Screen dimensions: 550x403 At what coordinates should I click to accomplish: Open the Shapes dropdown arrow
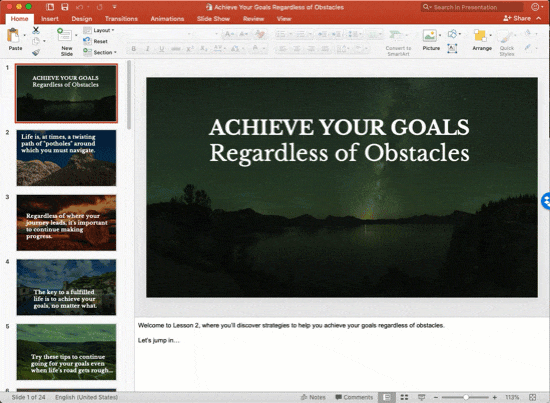[460, 34]
